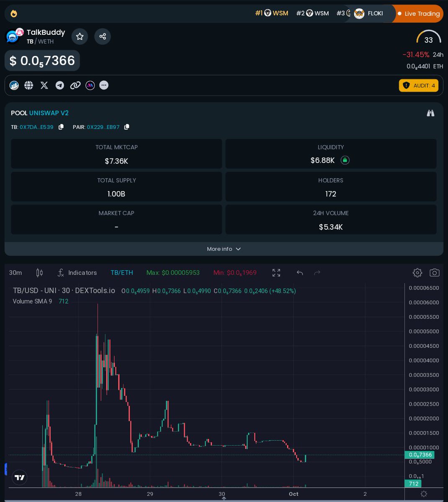Viewport: 448px width, 502px height.
Task: Open the share pair button
Action: pyautogui.click(x=103, y=37)
